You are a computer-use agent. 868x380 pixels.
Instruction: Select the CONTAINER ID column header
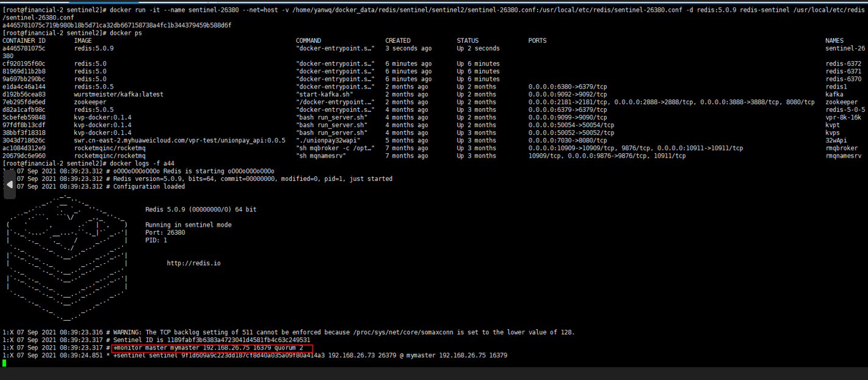pyautogui.click(x=24, y=41)
